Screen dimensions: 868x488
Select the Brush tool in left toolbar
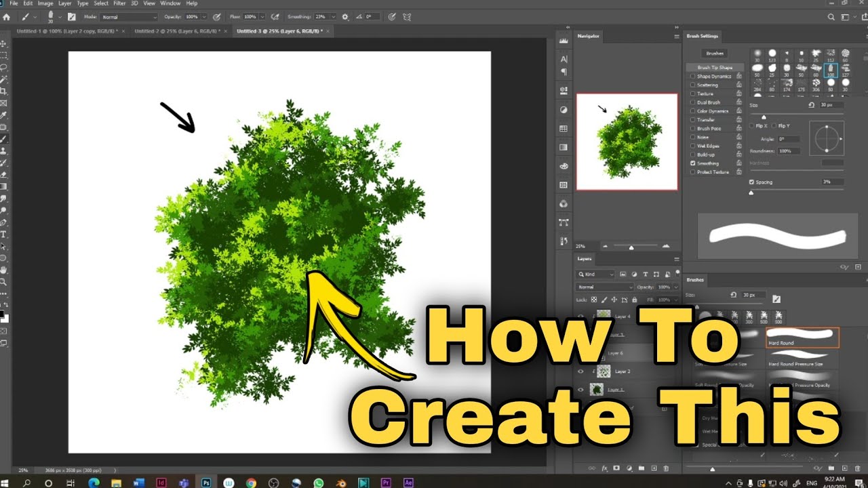[4, 138]
